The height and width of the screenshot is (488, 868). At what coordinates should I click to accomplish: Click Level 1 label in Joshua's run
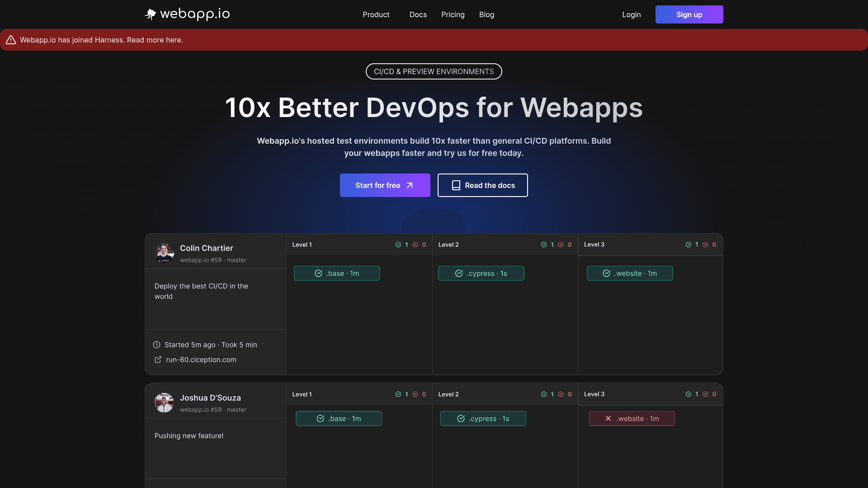click(302, 394)
